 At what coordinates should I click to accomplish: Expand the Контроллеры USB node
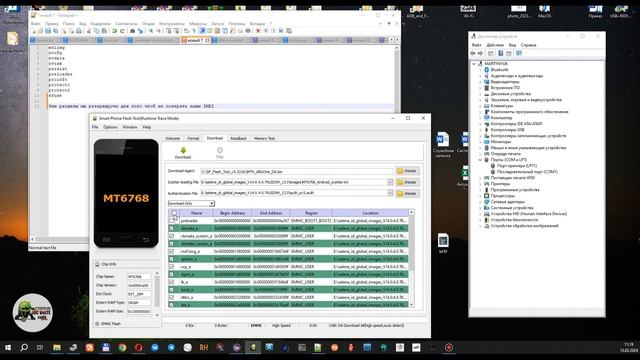pos(480,130)
